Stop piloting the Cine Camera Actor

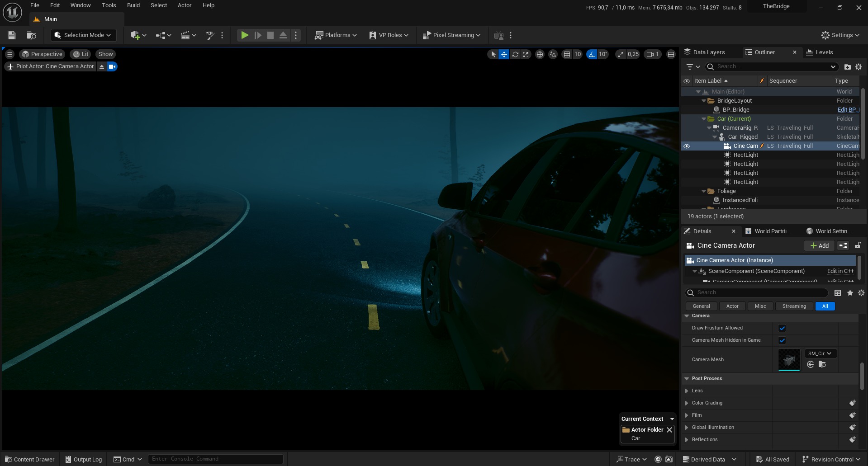(x=102, y=66)
